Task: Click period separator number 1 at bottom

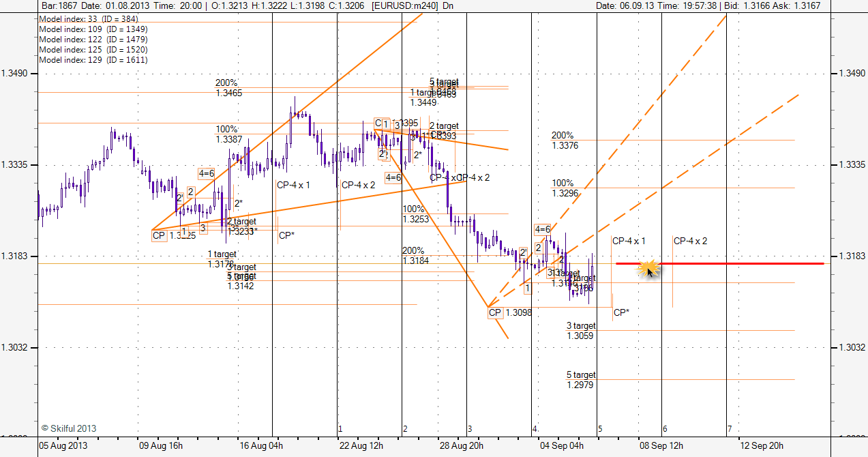Action: click(x=340, y=429)
